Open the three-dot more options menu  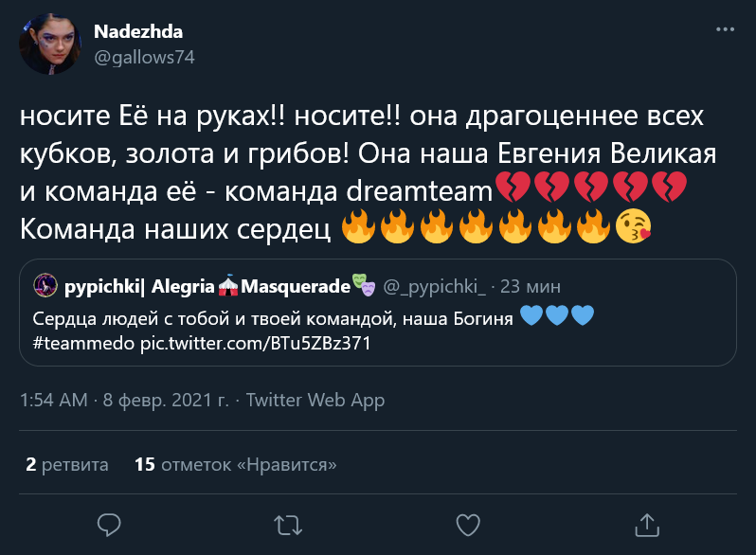[x=725, y=29]
